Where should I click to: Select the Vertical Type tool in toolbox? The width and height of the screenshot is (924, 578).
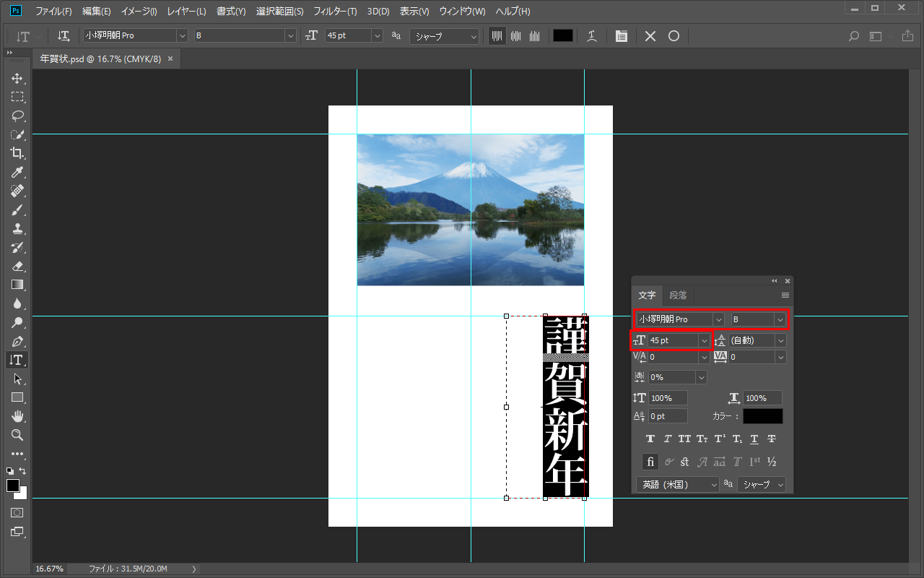(17, 360)
